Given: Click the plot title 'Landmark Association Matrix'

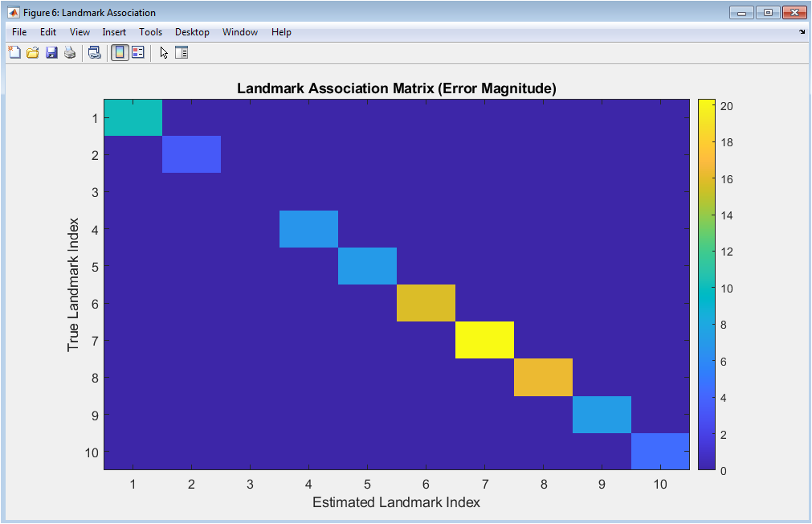Looking at the screenshot, I should (396, 88).
